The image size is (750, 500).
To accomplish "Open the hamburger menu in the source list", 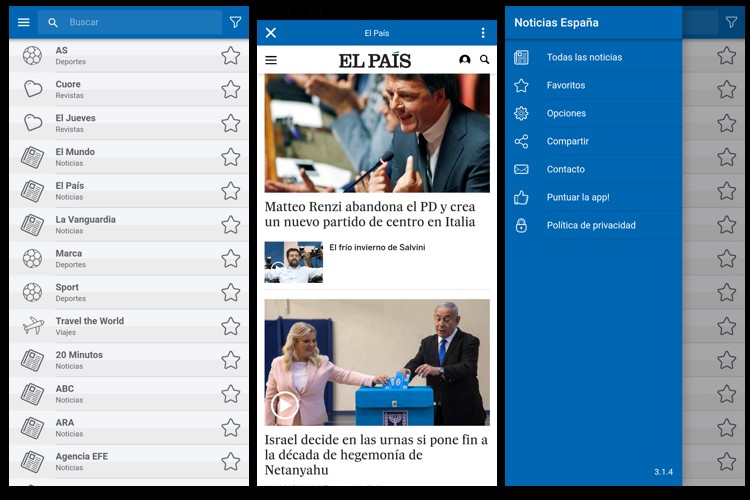I will pos(23,22).
